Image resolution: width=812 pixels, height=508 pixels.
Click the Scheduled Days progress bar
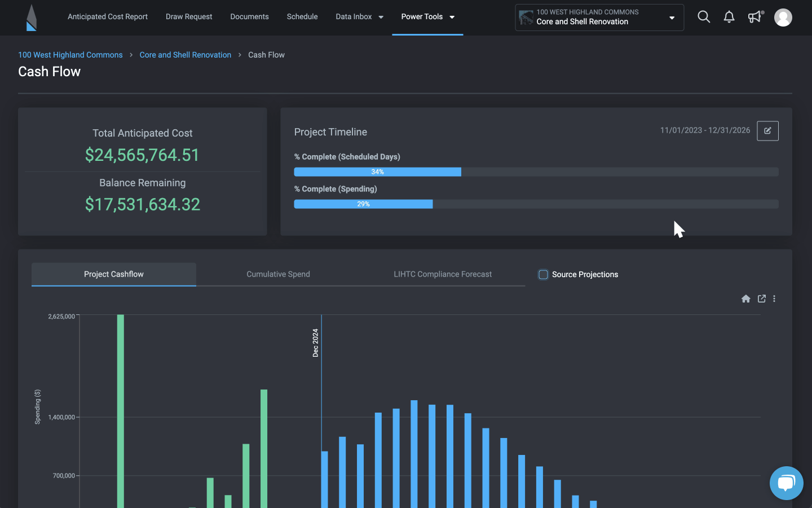[536, 172]
